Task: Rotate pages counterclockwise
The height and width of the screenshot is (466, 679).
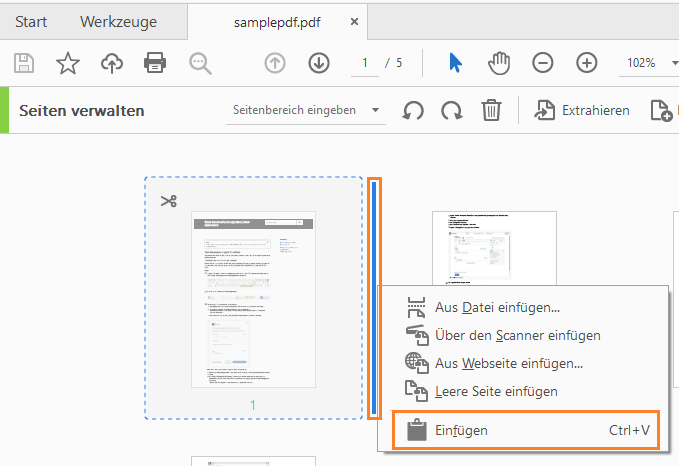Action: click(x=413, y=110)
